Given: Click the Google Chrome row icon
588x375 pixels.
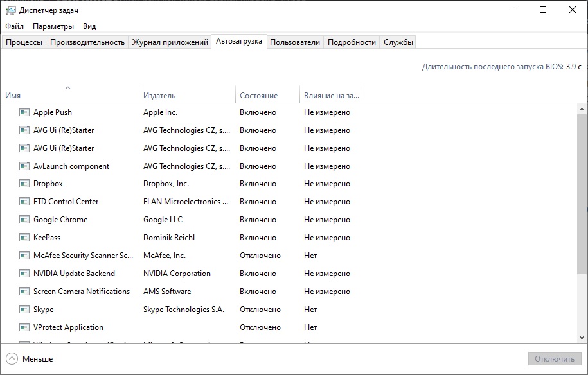Looking at the screenshot, I should pos(24,220).
